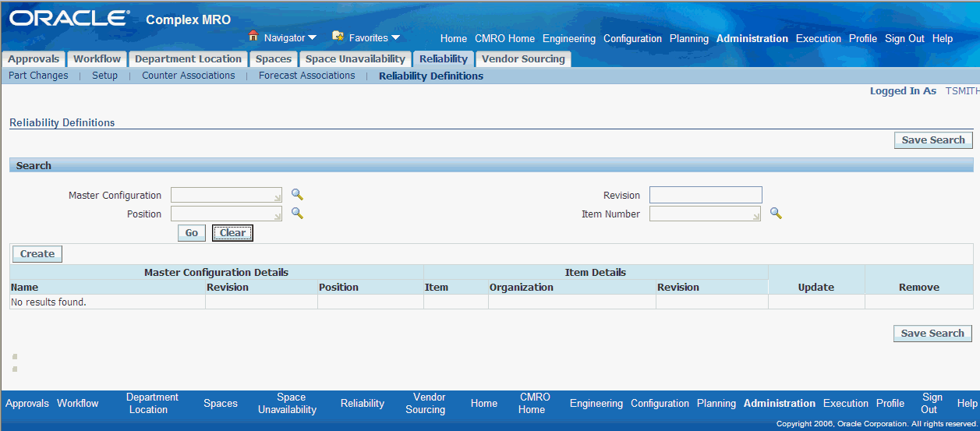
Task: Expand the Navigator dropdown arrow
Action: point(312,37)
